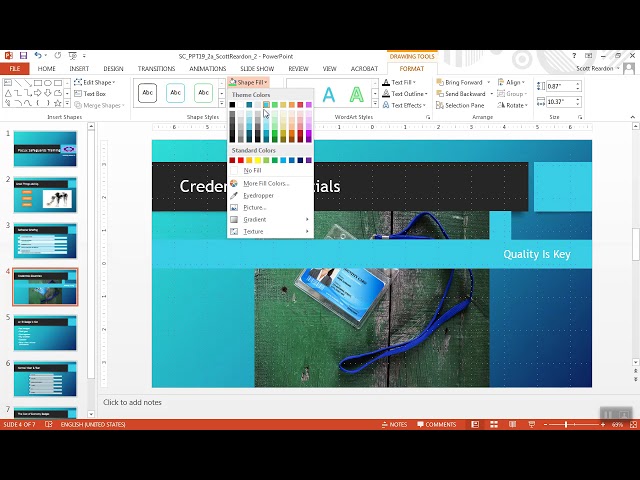This screenshot has height=480, width=640.
Task: Select the Rectangle shape in shapes gallery
Action: (38, 83)
